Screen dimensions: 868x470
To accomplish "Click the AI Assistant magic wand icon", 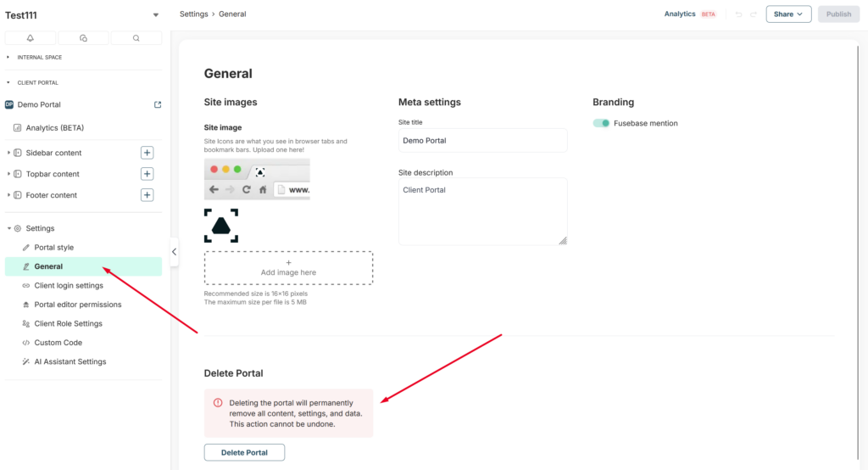I will [x=26, y=361].
